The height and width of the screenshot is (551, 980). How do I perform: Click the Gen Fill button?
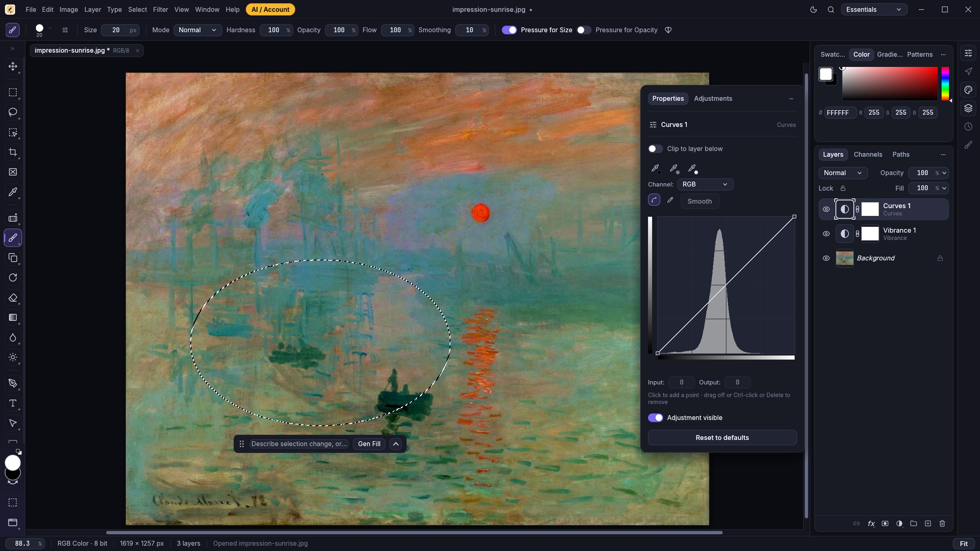[369, 444]
